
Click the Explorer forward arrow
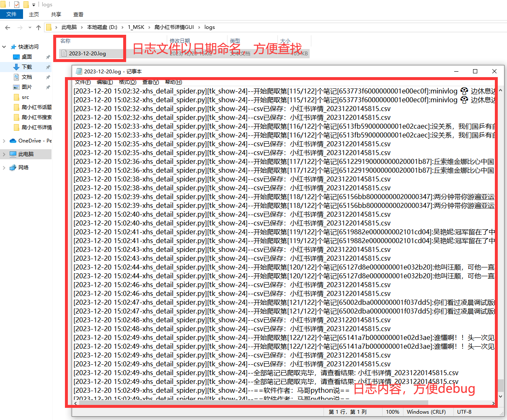tap(20, 27)
